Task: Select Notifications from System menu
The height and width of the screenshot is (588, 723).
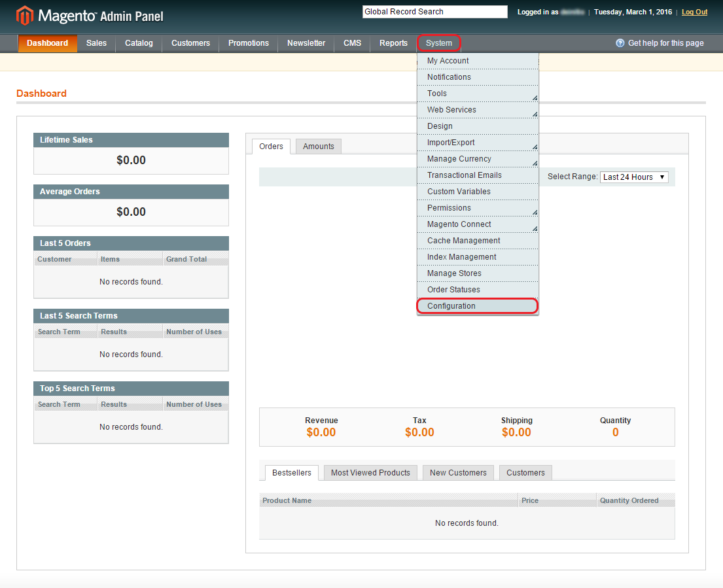Action: coord(478,77)
